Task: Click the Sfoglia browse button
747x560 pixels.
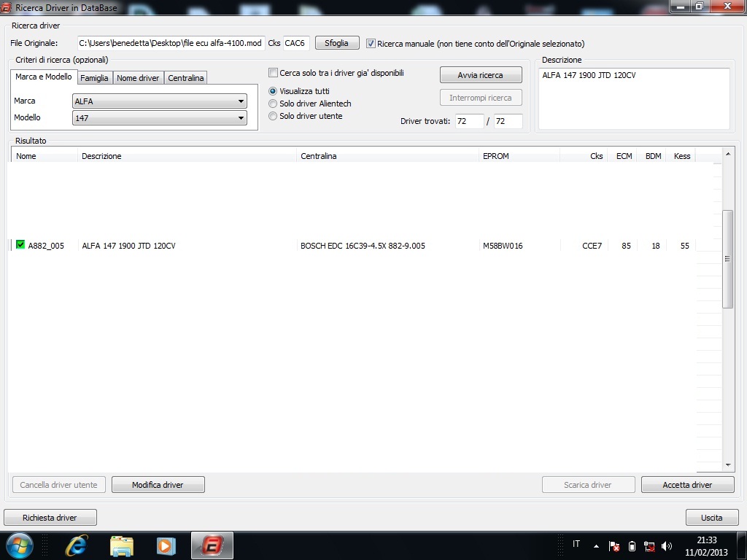Action: (x=337, y=43)
